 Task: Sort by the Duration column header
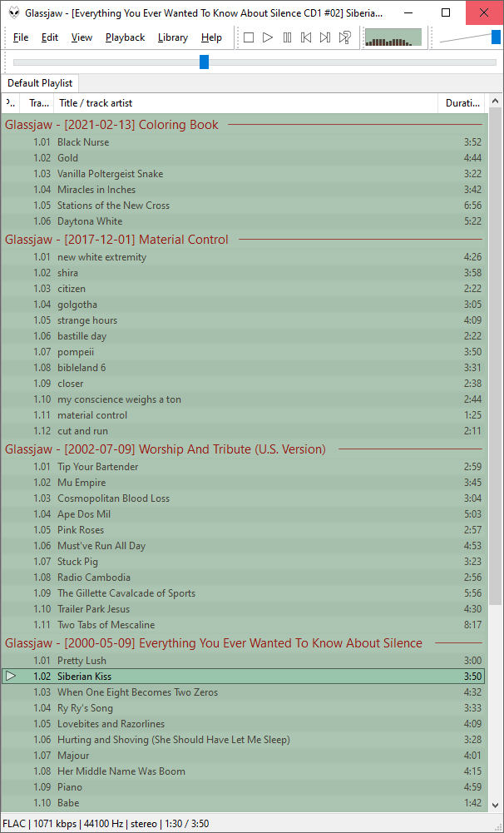[x=462, y=103]
